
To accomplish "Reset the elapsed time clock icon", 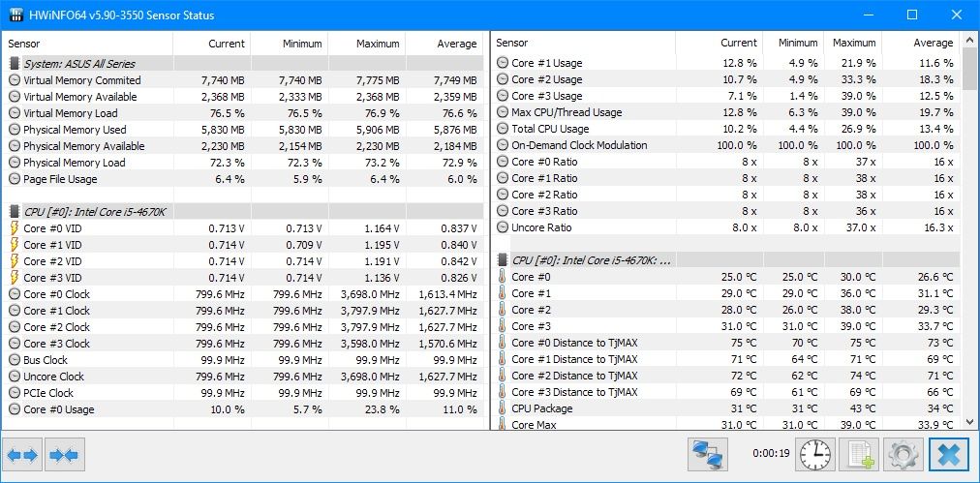I will point(815,454).
